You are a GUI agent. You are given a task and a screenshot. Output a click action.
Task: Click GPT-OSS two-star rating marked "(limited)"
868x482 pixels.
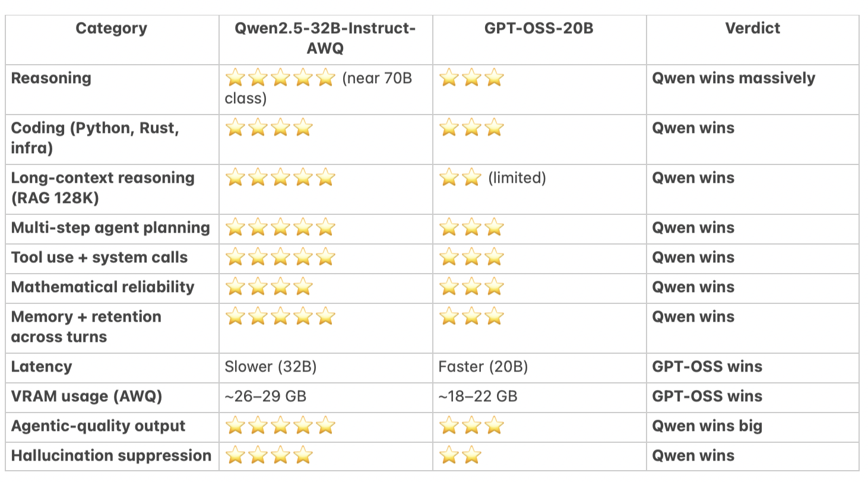[461, 177]
